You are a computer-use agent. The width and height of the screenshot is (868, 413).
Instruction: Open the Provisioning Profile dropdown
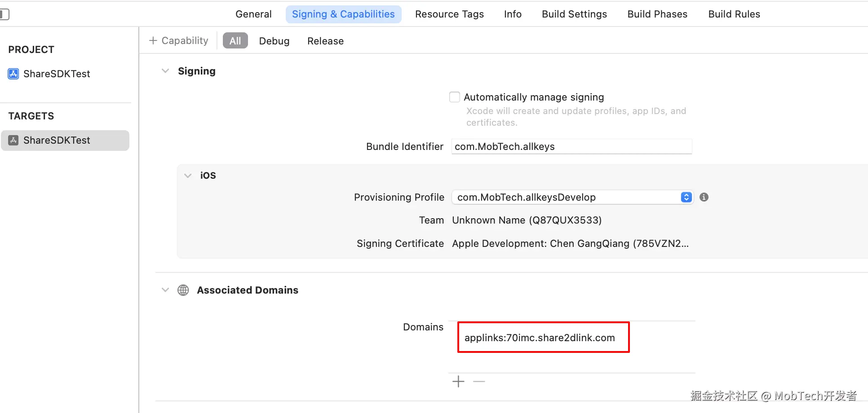tap(686, 197)
